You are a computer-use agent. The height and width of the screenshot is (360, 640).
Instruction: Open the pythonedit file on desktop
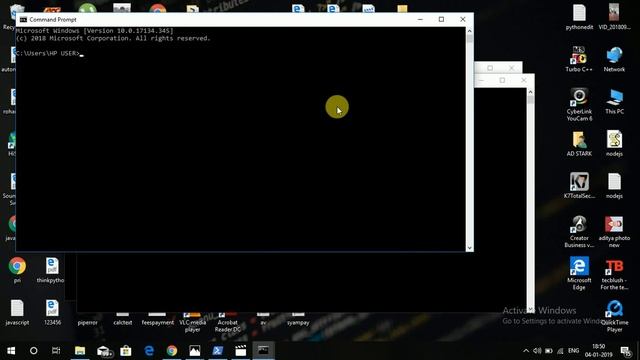tap(579, 17)
